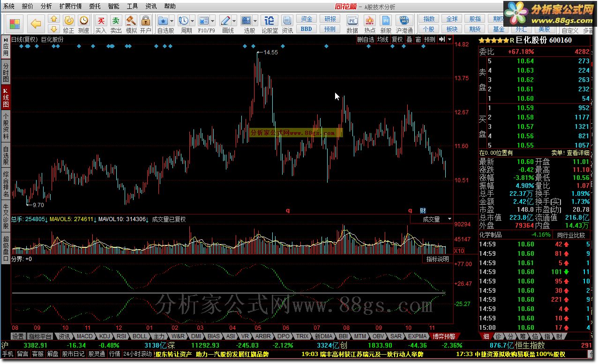Click the up arrow page icon
The height and width of the screenshot is (364, 598).
[54, 19]
